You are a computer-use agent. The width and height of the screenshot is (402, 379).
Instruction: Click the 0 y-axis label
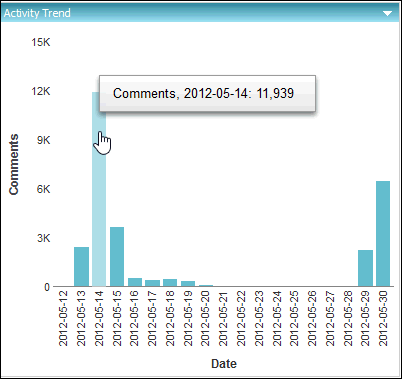pyautogui.click(x=47, y=287)
